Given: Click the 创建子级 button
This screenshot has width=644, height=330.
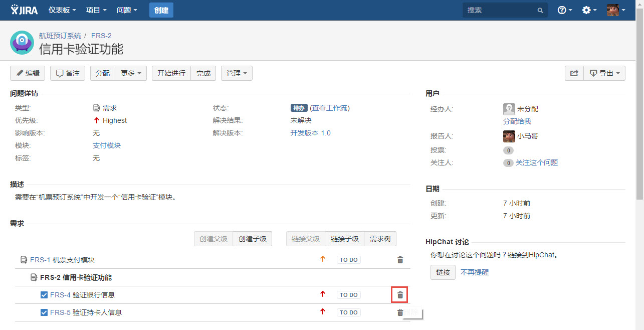Looking at the screenshot, I should pyautogui.click(x=253, y=239).
